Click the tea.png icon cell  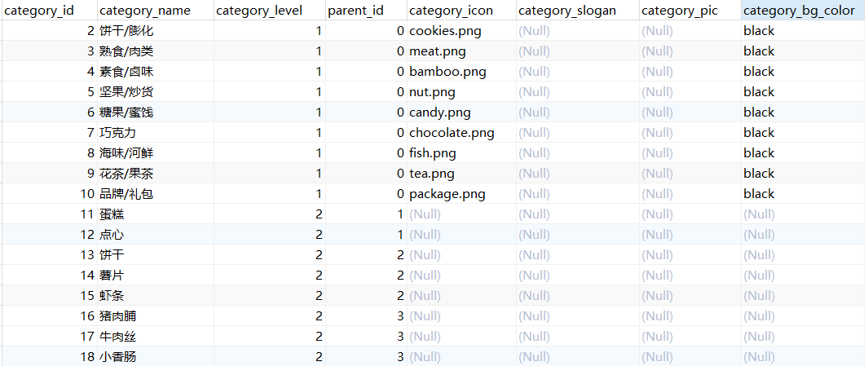[461, 174]
